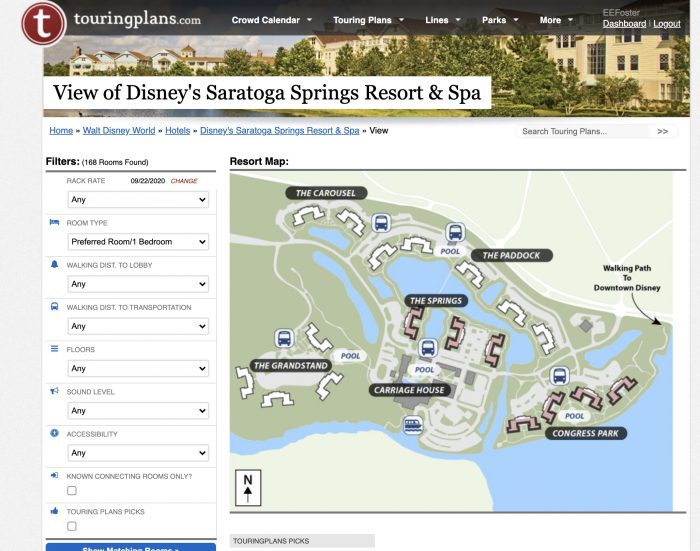The width and height of the screenshot is (700, 551).
Task: Open the Touring Plans menu
Action: pyautogui.click(x=368, y=20)
